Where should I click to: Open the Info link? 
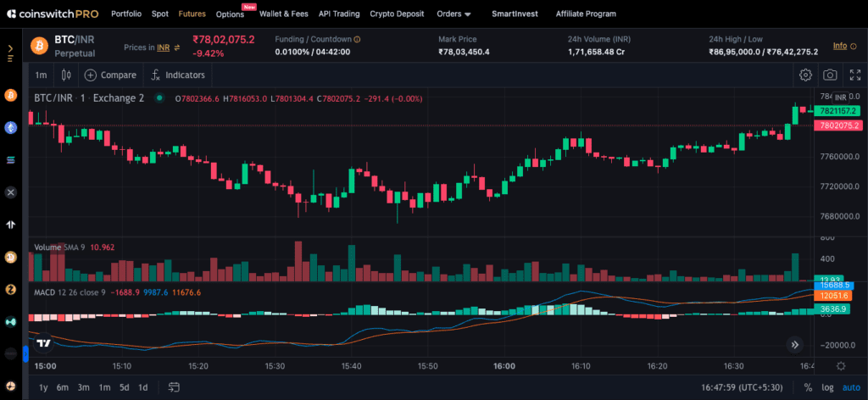point(840,46)
